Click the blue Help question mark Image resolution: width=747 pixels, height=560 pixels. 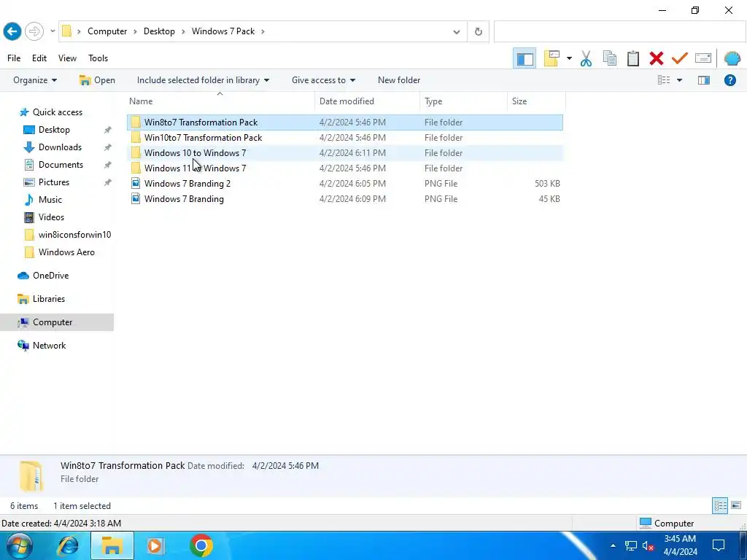pyautogui.click(x=729, y=80)
